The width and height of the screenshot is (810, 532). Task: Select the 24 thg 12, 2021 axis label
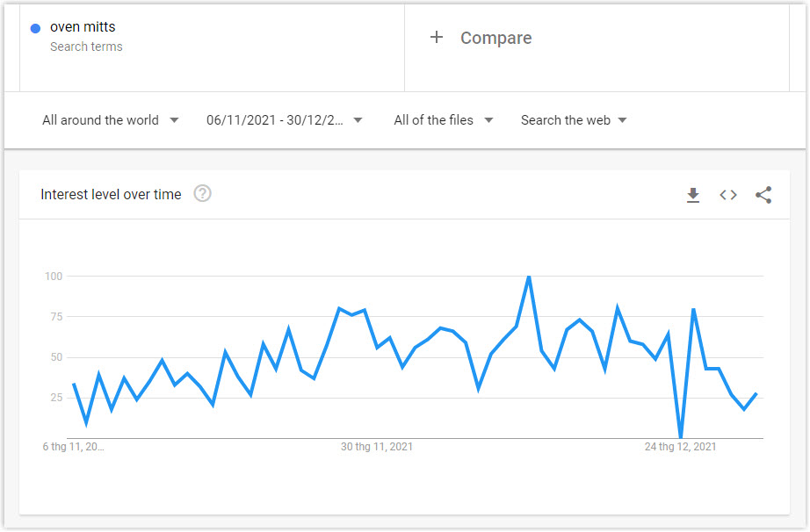tap(680, 447)
